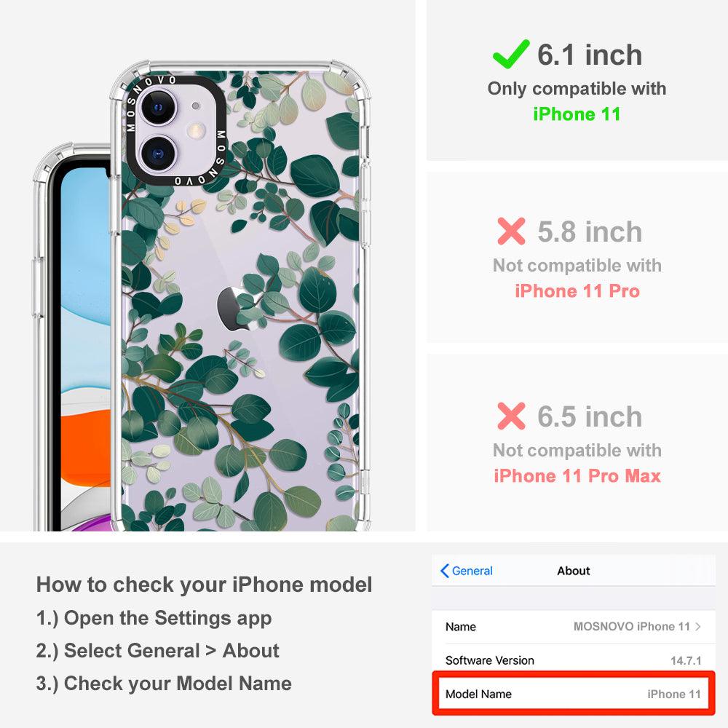Tap the camera flash circle

pyautogui.click(x=197, y=130)
